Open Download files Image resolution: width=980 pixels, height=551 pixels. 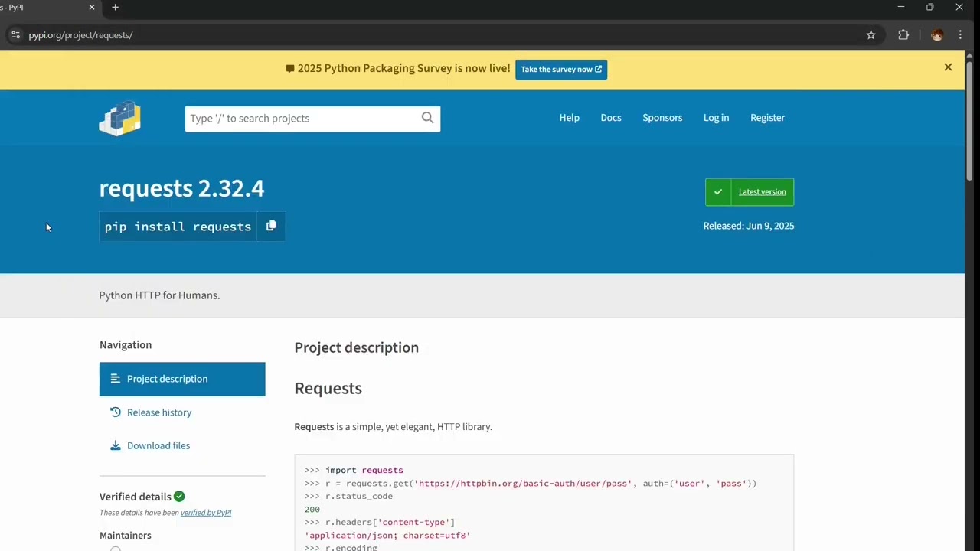pyautogui.click(x=158, y=445)
